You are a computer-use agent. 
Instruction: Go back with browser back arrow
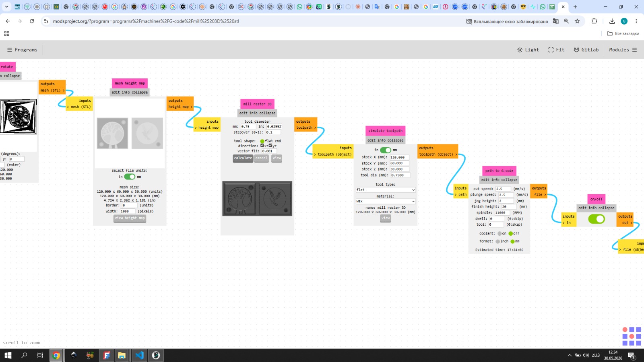click(8, 21)
